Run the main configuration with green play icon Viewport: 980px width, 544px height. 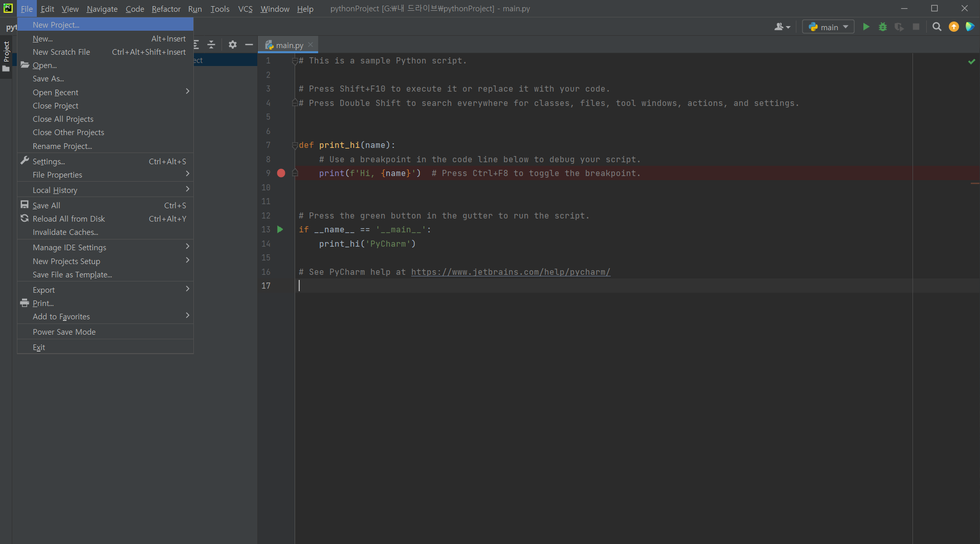866,27
